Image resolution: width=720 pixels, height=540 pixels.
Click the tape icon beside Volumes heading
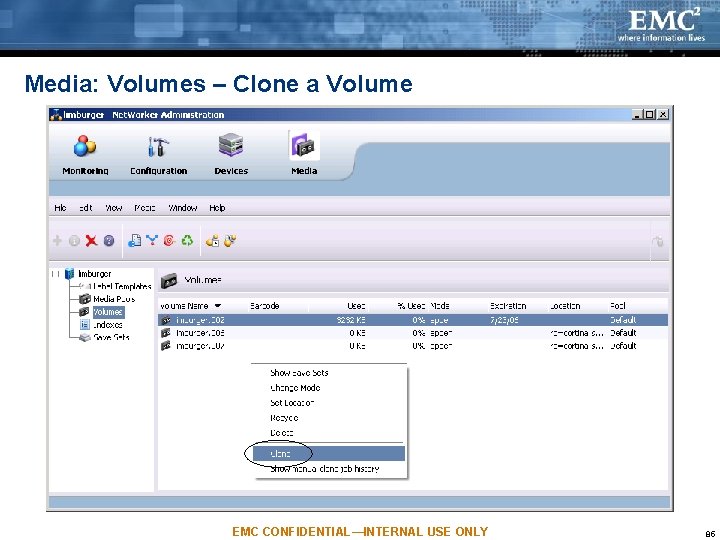pyautogui.click(x=169, y=280)
